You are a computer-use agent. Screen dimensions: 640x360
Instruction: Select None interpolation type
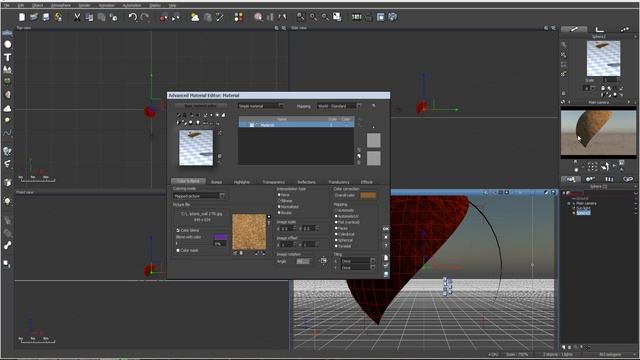pos(280,195)
